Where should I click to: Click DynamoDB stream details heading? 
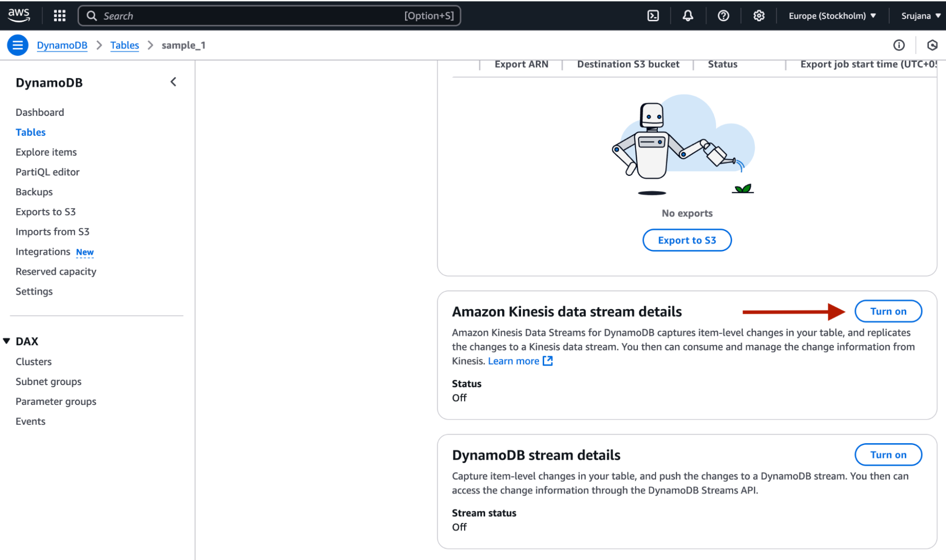click(x=536, y=455)
